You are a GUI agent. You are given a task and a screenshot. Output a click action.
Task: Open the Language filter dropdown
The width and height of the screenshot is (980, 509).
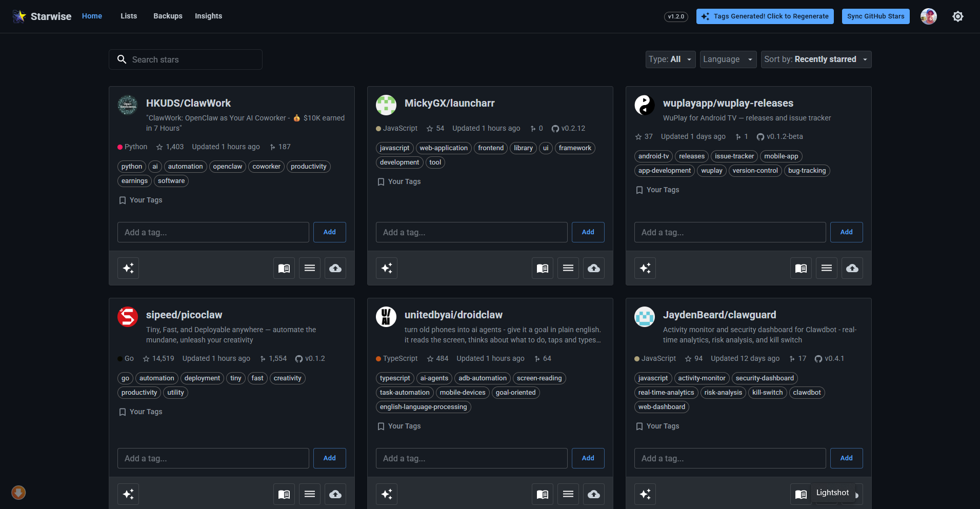pos(728,59)
